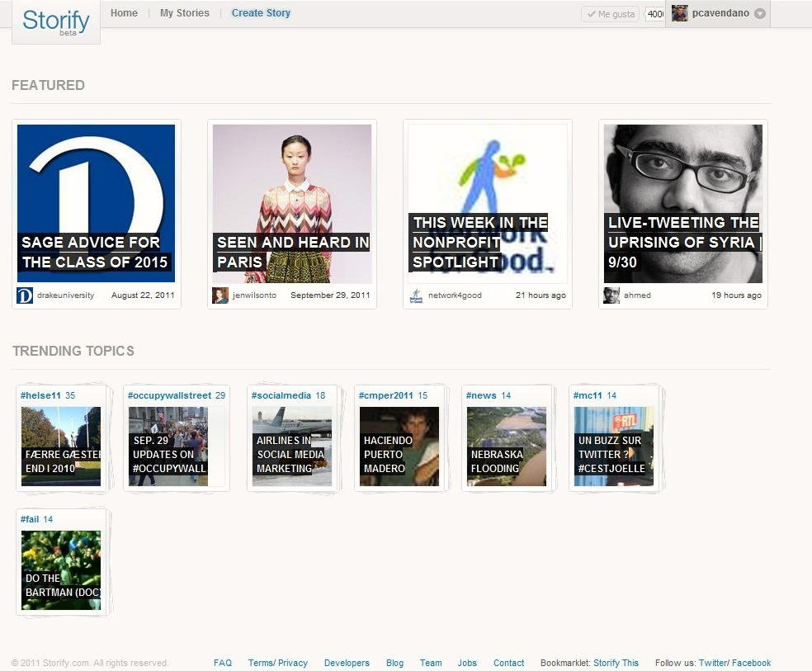Screen dimensions: 812x671
Task: Open Sage Advice for Class of 2015 story
Action: (x=96, y=203)
